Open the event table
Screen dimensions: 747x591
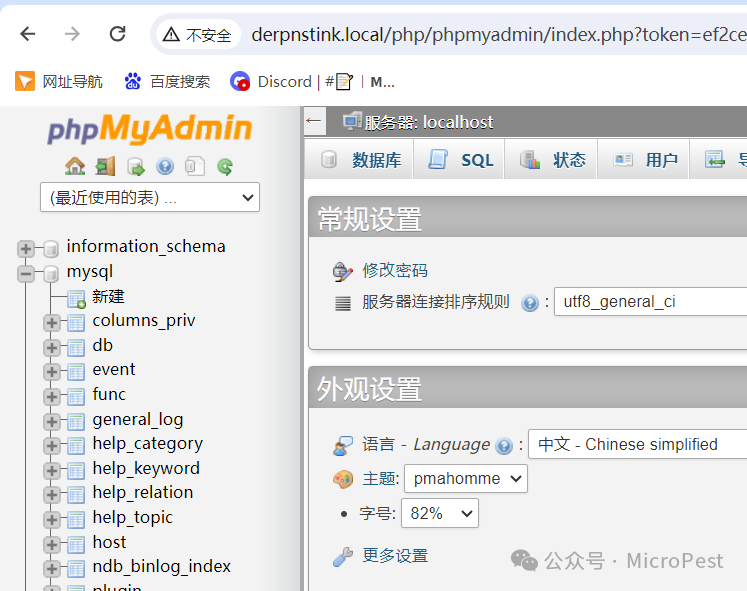point(113,370)
